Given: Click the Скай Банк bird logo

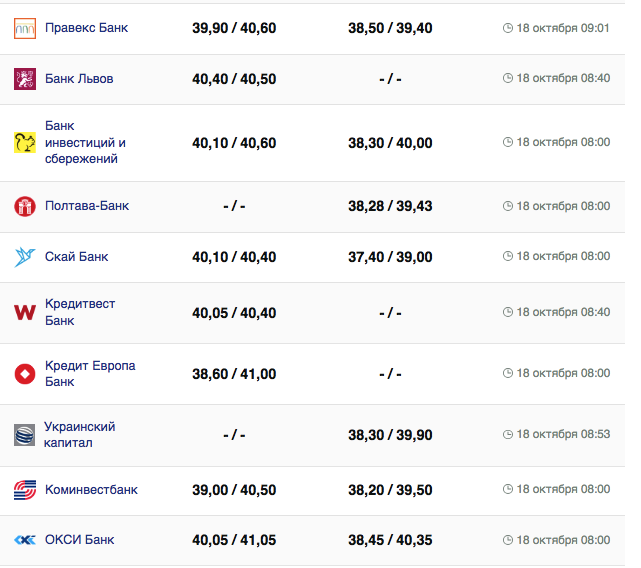Looking at the screenshot, I should [25, 257].
